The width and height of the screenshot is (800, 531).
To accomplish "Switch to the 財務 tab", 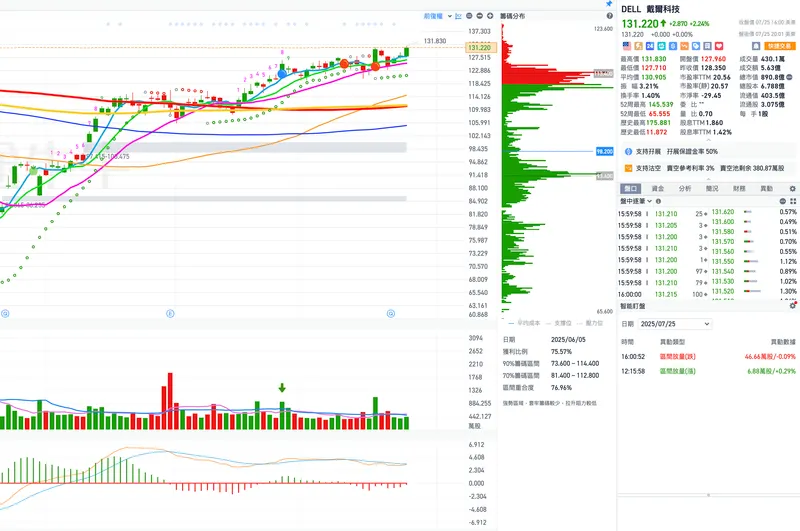I will [739, 188].
